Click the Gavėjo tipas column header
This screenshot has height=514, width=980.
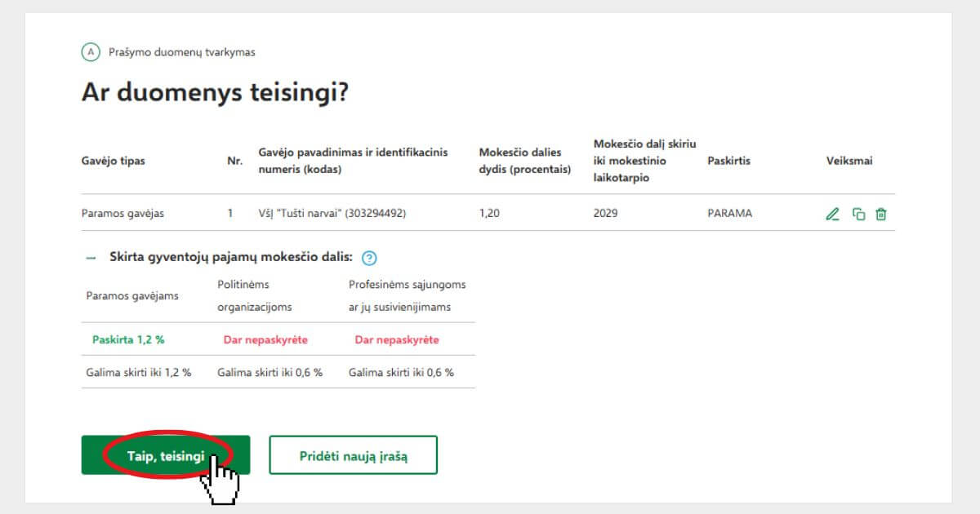click(x=114, y=161)
